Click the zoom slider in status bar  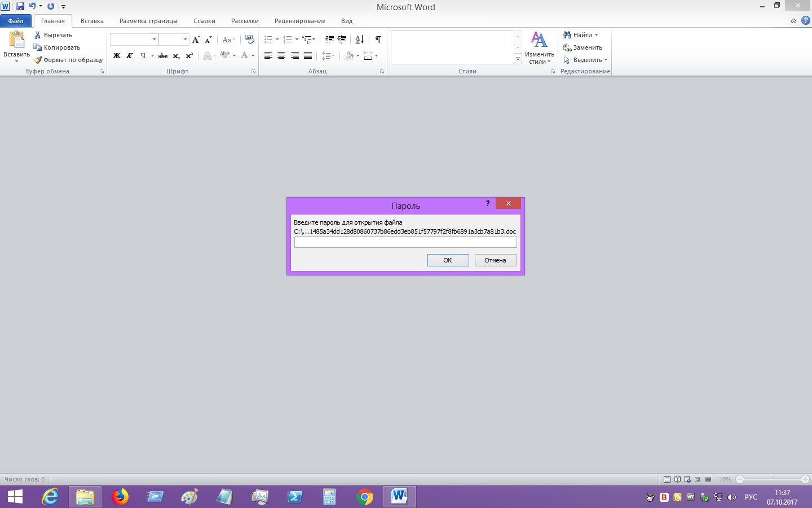click(773, 479)
